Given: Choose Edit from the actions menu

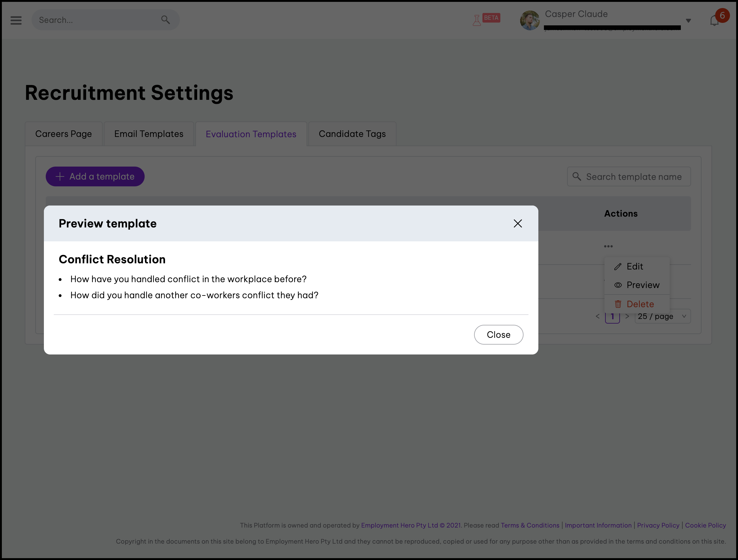Looking at the screenshot, I should tap(634, 266).
